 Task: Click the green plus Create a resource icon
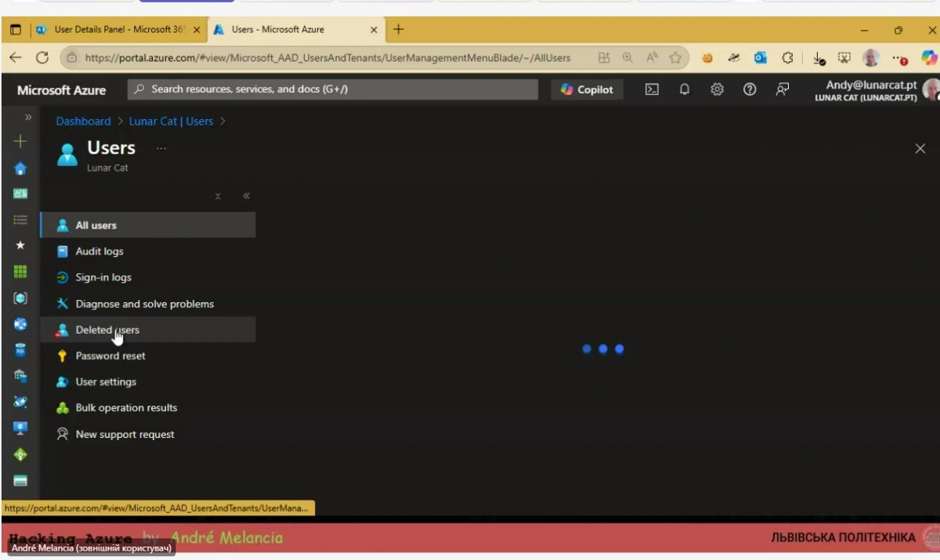click(20, 142)
